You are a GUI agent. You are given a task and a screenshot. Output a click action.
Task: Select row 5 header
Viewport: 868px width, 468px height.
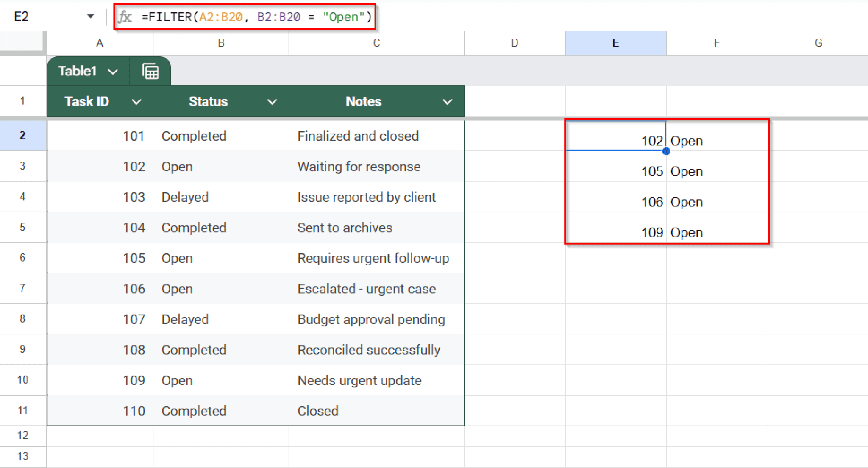click(23, 227)
